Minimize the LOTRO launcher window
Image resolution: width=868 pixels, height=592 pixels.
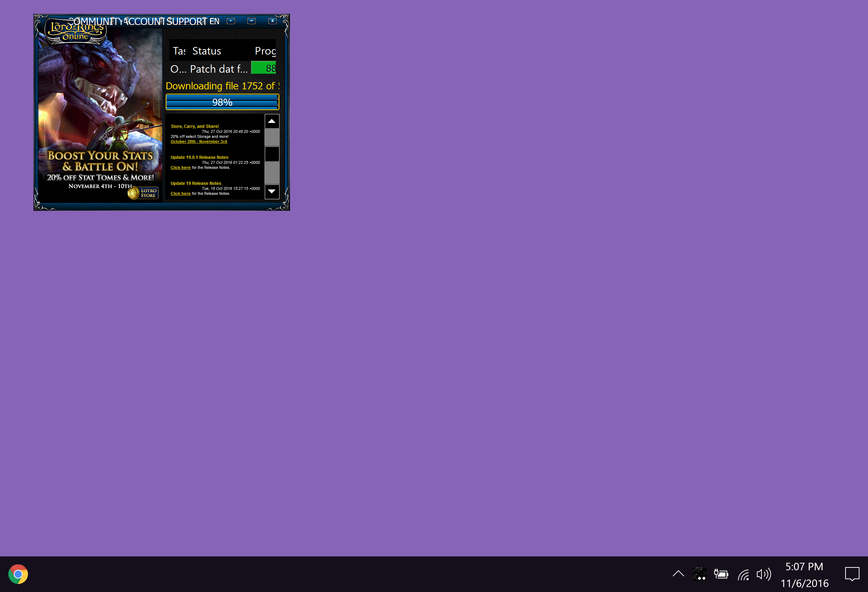[x=251, y=21]
